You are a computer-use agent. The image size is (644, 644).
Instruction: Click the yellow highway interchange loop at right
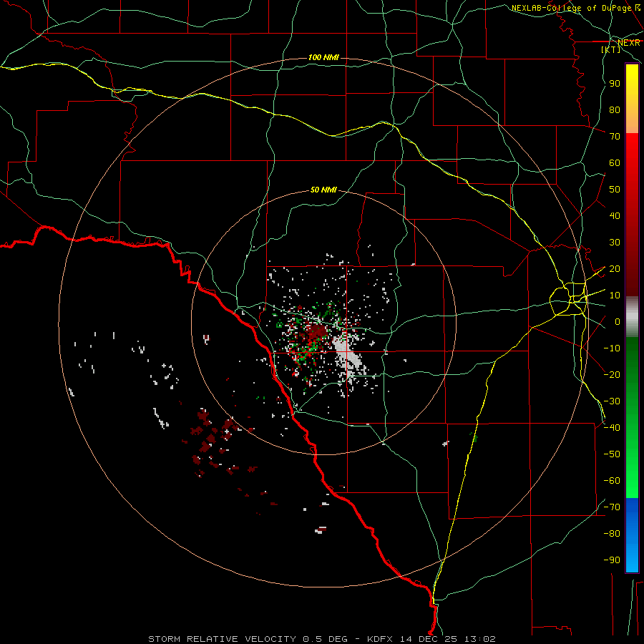(570, 298)
